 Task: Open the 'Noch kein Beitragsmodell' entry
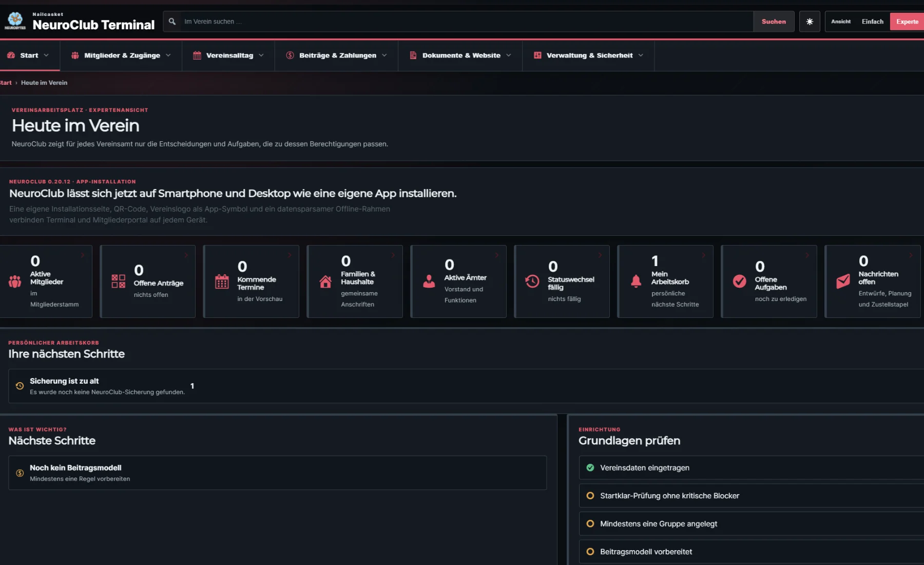(x=277, y=473)
